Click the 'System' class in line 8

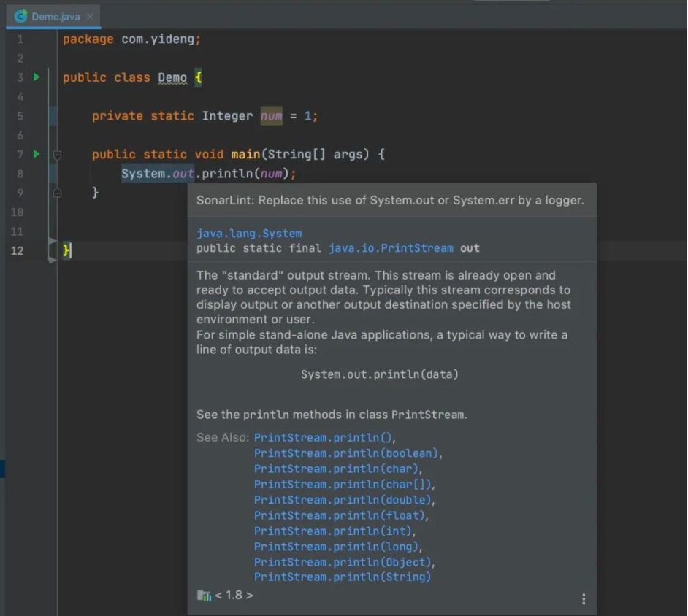[143, 174]
